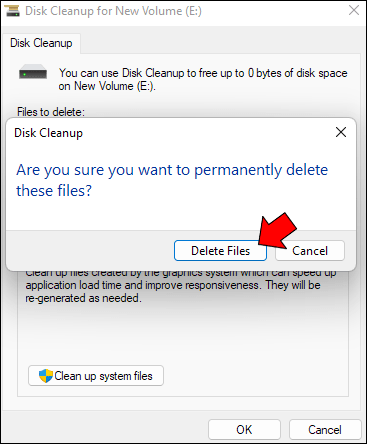Image resolution: width=367 pixels, height=444 pixels.
Task: Click the shield icon on Clean up system files
Action: click(x=46, y=376)
